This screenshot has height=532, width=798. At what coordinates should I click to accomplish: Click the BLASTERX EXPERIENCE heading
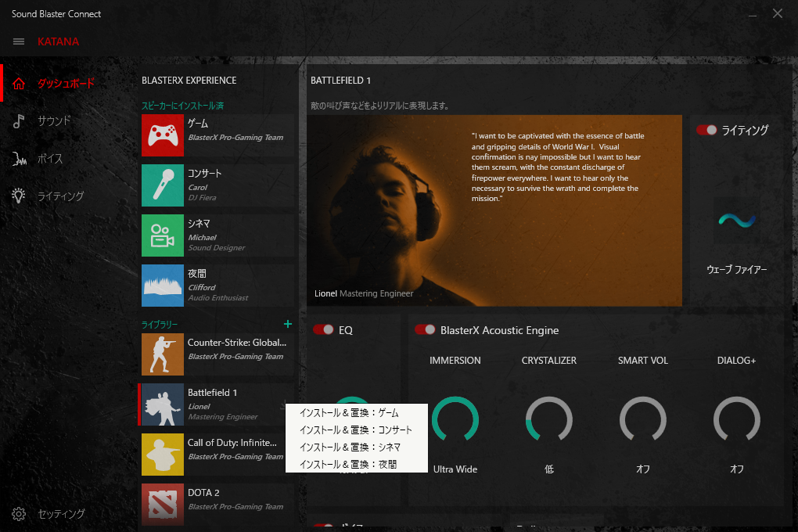(x=189, y=81)
